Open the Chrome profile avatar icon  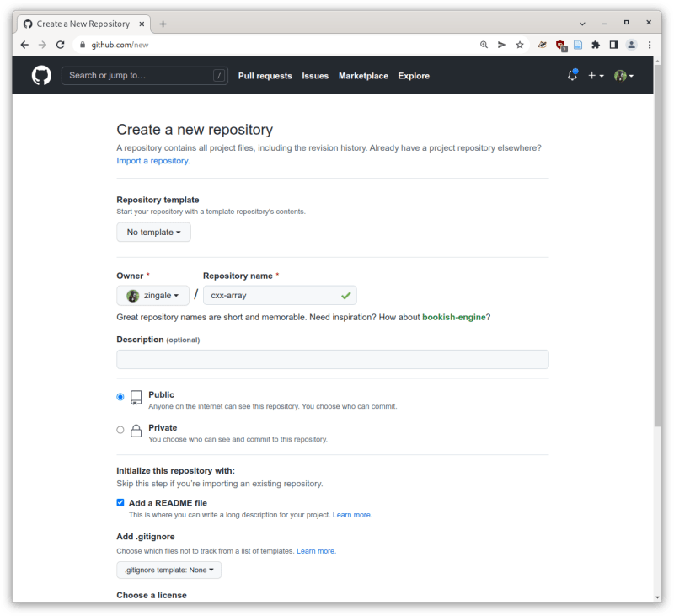(x=631, y=45)
